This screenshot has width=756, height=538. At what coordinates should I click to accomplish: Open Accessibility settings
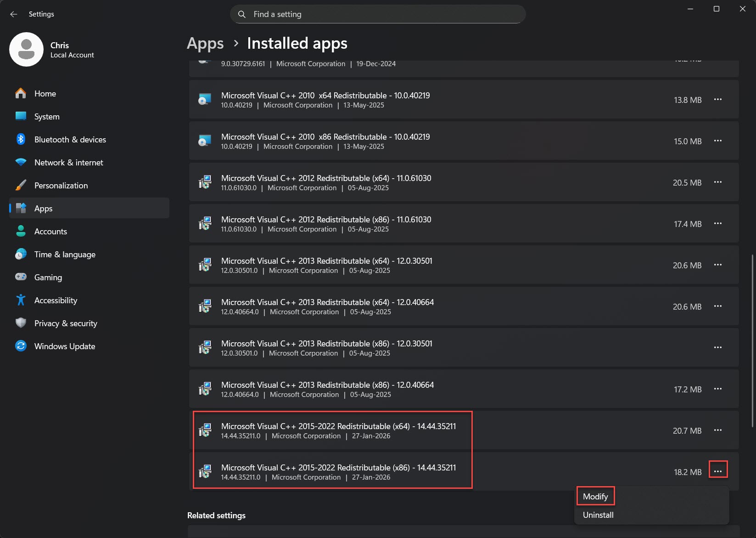click(x=56, y=300)
